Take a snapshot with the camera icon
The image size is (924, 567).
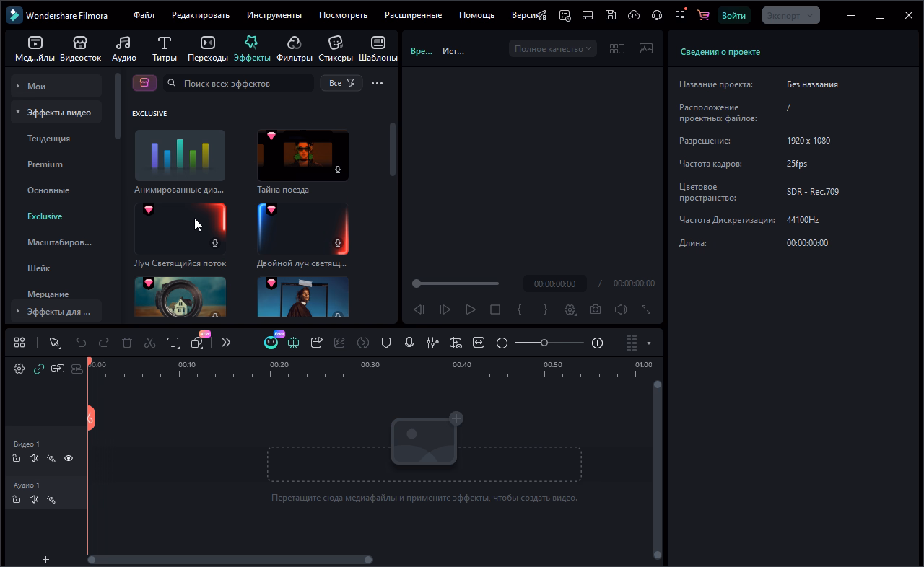[595, 309]
